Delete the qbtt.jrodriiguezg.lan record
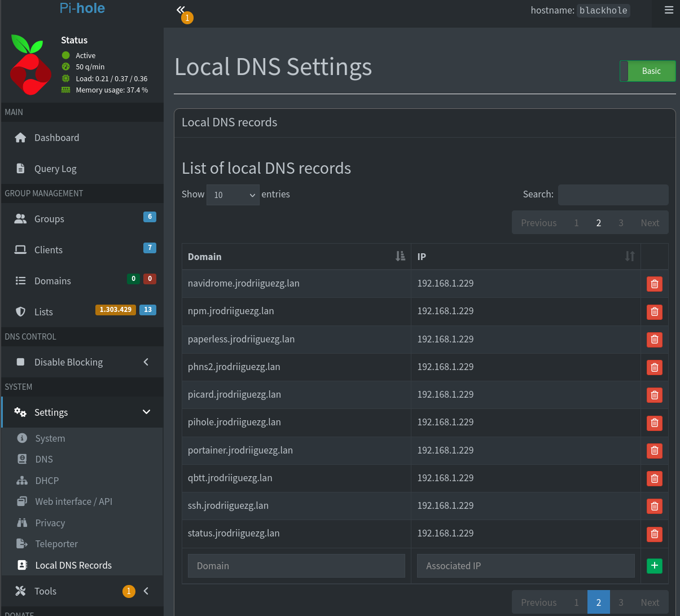The width and height of the screenshot is (680, 616). [655, 478]
